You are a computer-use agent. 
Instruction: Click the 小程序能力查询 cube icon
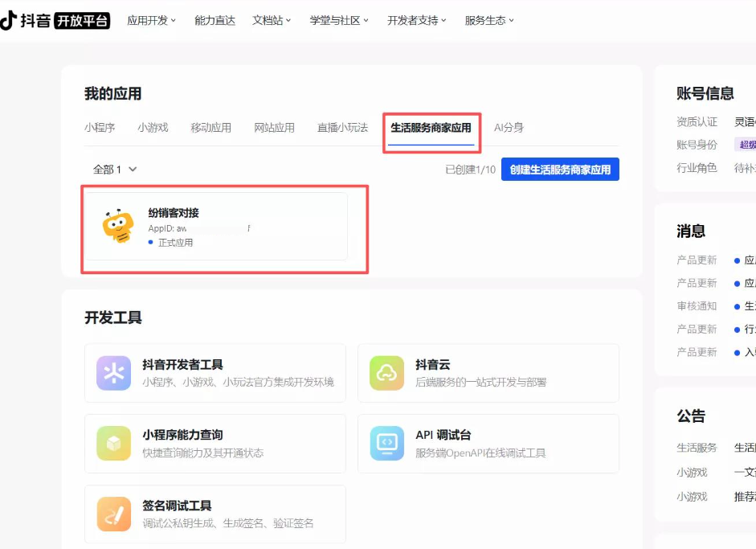[x=114, y=444]
